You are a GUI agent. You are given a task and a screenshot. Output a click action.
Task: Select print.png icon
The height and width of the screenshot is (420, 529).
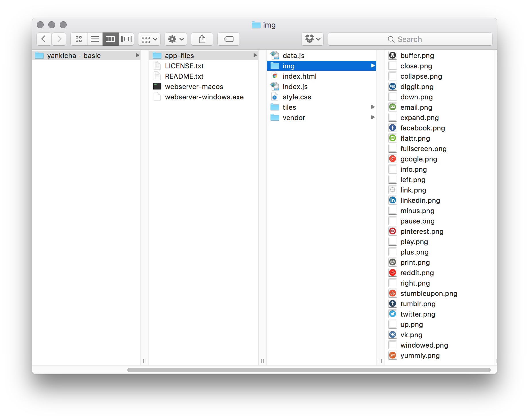(x=393, y=262)
